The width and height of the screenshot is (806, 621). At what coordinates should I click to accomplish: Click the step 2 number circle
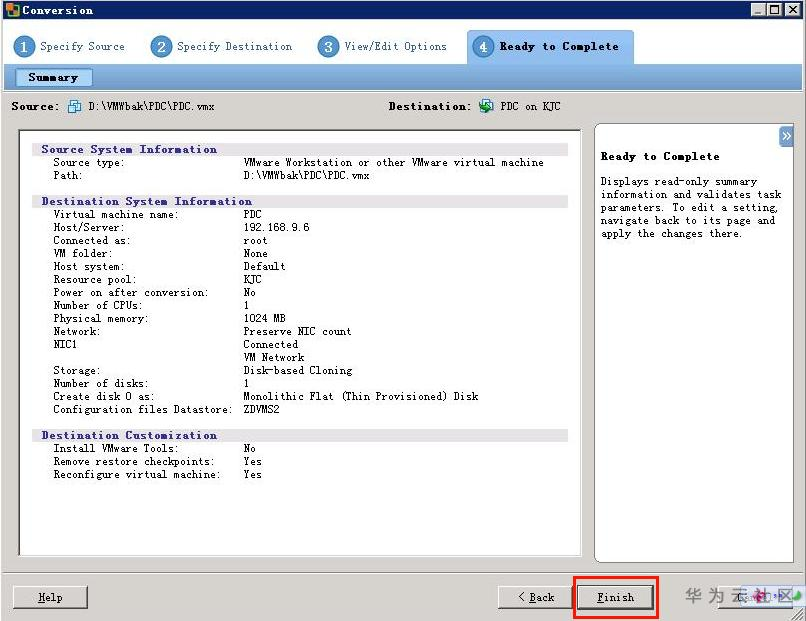[161, 47]
